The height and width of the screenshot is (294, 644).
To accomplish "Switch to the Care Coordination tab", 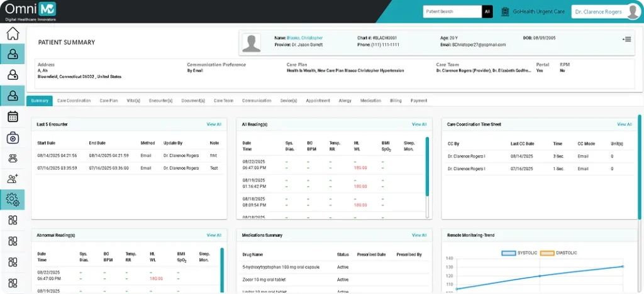I will (74, 101).
